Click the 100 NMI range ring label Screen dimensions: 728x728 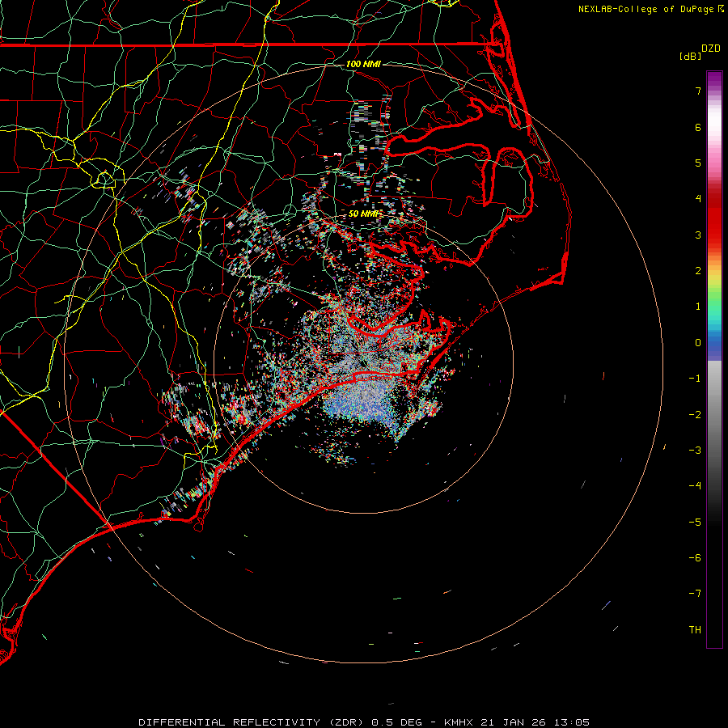(363, 64)
